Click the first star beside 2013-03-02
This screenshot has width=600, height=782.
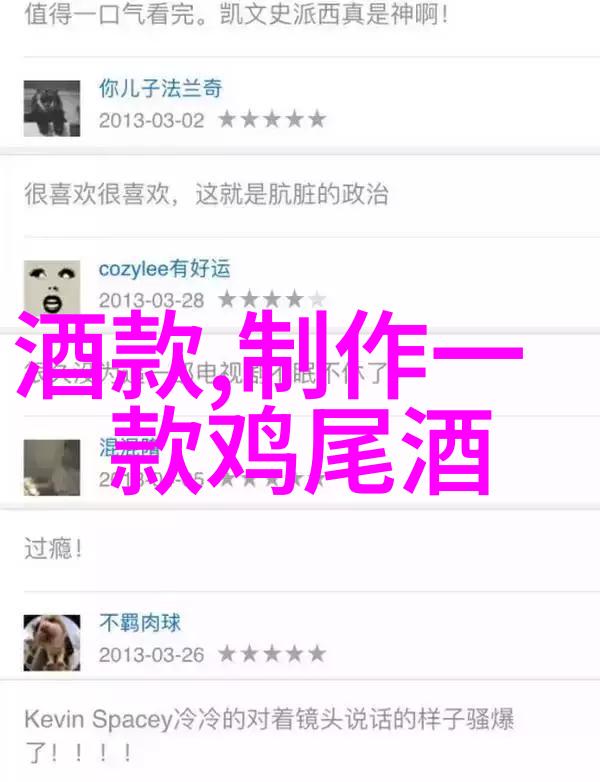click(227, 120)
